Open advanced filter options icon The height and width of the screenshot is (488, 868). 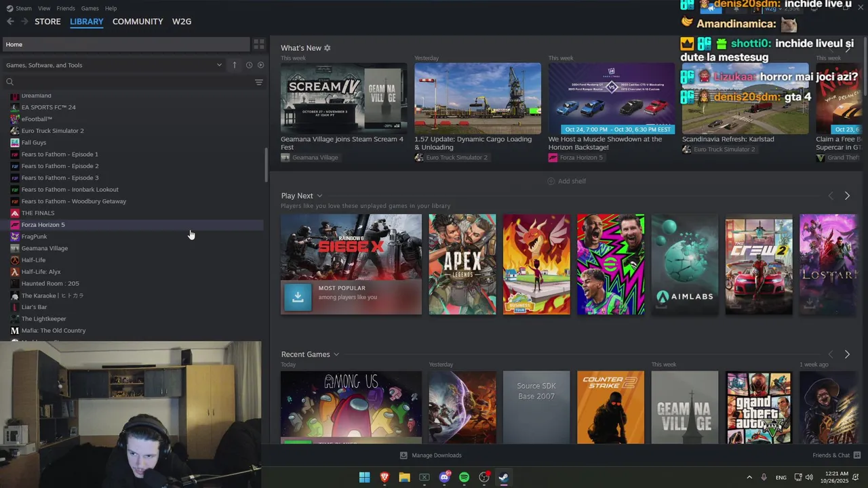tap(258, 82)
